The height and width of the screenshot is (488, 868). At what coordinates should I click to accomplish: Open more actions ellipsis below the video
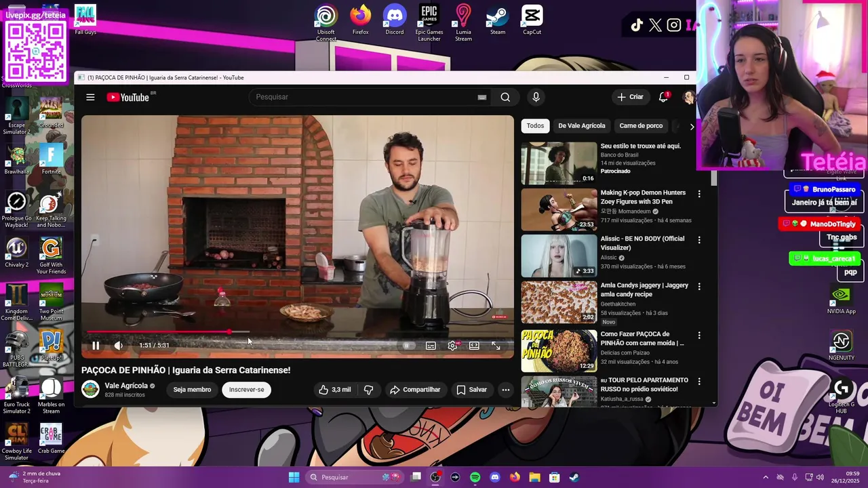tap(505, 390)
